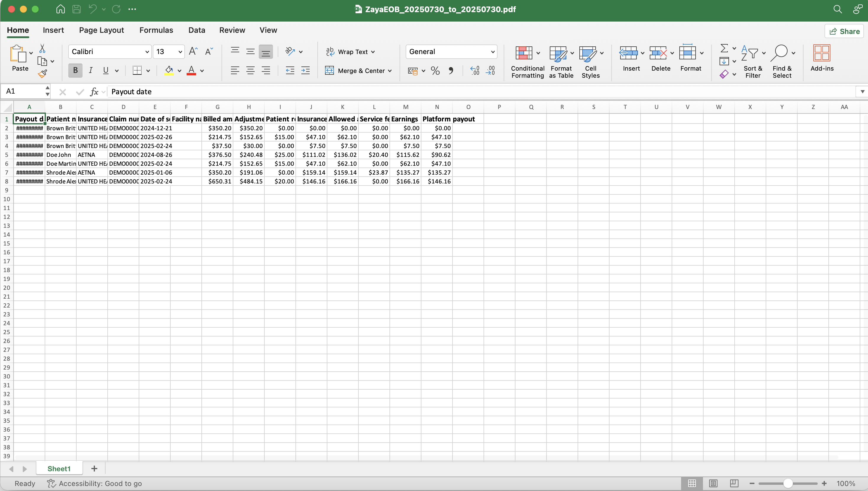
Task: Switch to Page Layout view in status bar
Action: click(x=713, y=483)
